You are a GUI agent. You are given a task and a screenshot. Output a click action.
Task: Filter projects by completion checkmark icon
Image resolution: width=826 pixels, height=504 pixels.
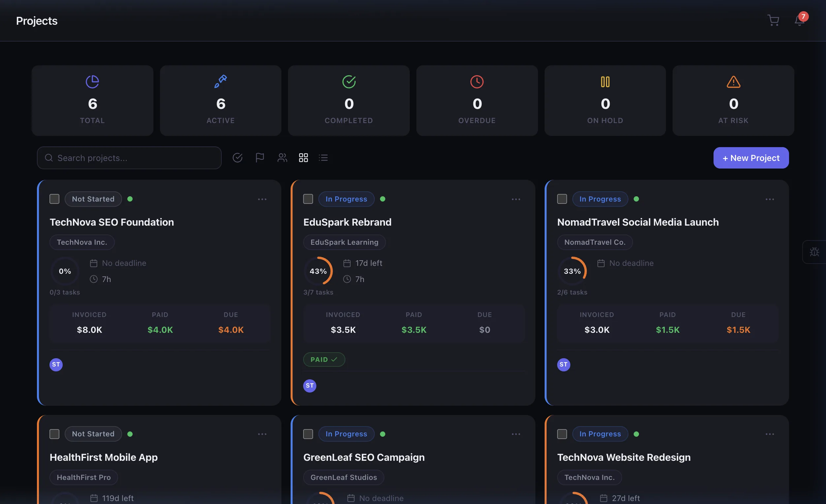pos(238,158)
